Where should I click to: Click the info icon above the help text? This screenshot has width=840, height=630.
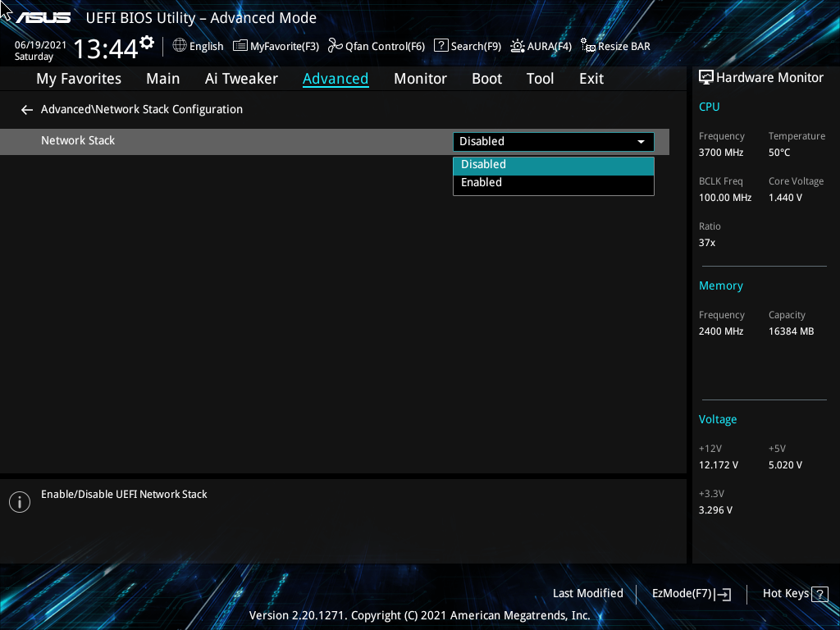point(19,501)
